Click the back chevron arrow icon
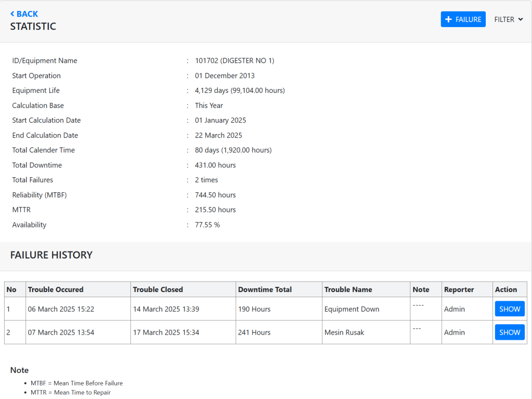 tap(12, 14)
